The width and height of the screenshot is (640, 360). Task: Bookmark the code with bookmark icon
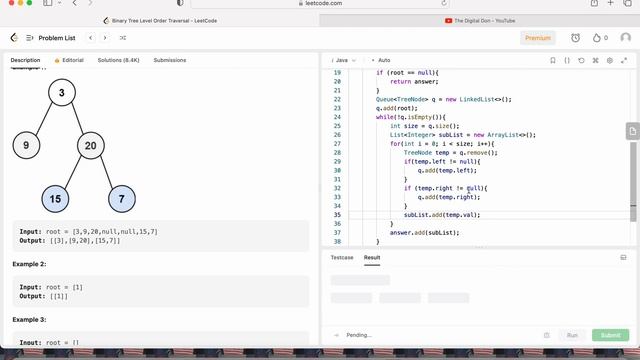point(553,60)
